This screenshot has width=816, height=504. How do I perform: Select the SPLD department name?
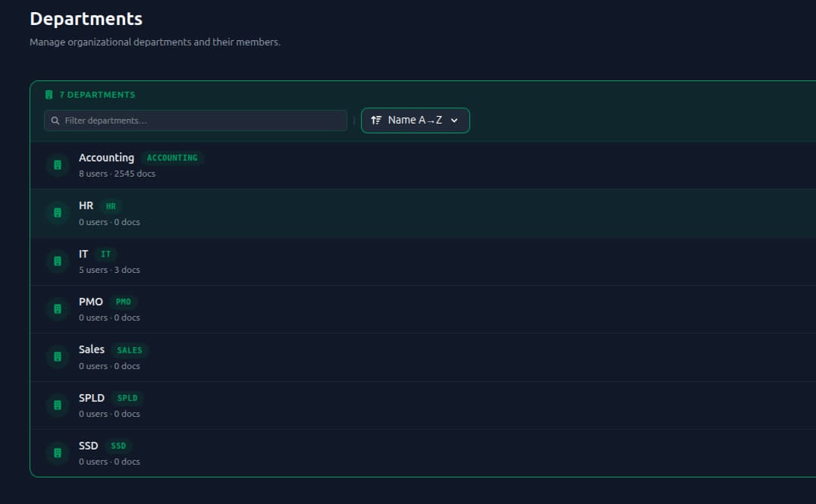92,398
